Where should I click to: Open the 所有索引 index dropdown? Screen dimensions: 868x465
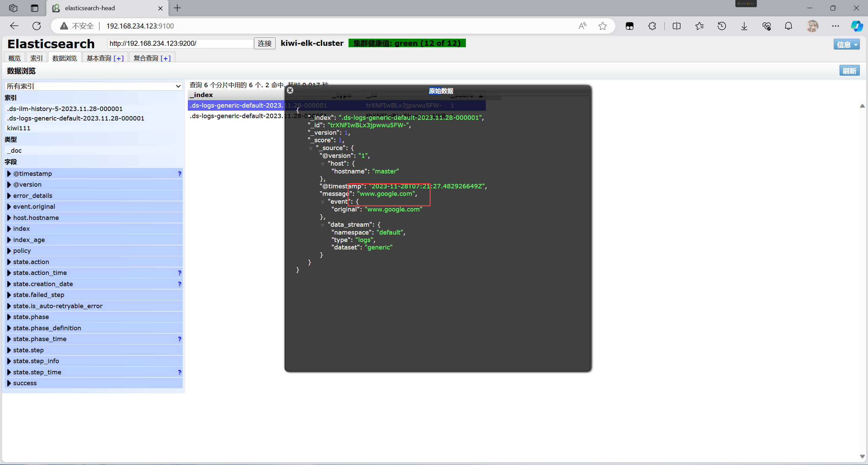click(x=94, y=86)
